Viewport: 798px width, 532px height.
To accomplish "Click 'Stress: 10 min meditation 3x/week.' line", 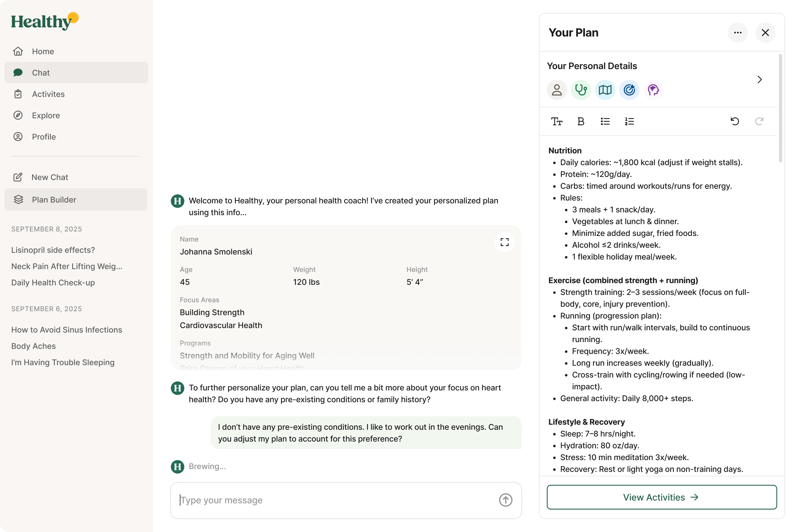I will click(x=625, y=457).
